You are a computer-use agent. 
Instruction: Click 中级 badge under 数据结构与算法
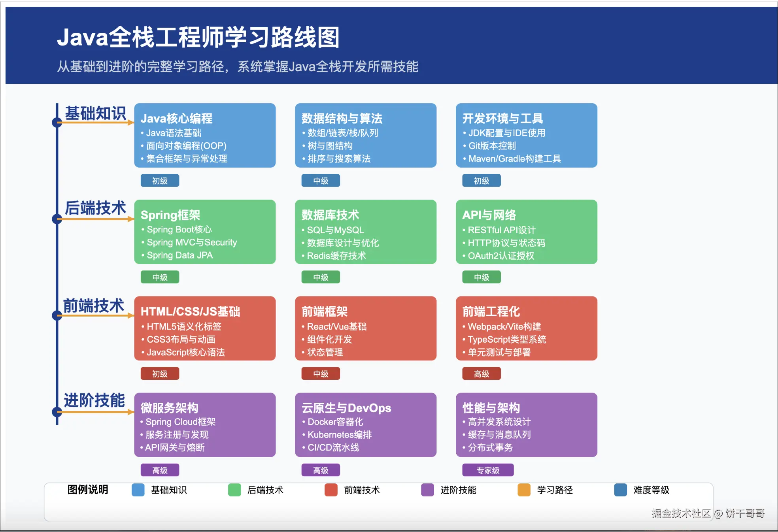click(x=321, y=181)
